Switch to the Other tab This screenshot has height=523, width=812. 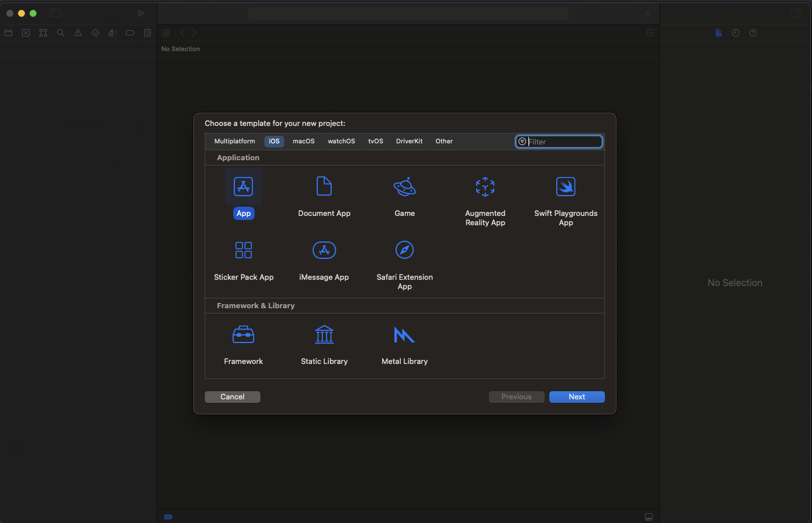point(444,141)
